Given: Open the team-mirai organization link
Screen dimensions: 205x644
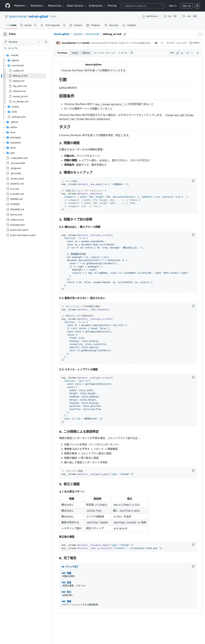Looking at the screenshot, I should pyautogui.click(x=18, y=16).
